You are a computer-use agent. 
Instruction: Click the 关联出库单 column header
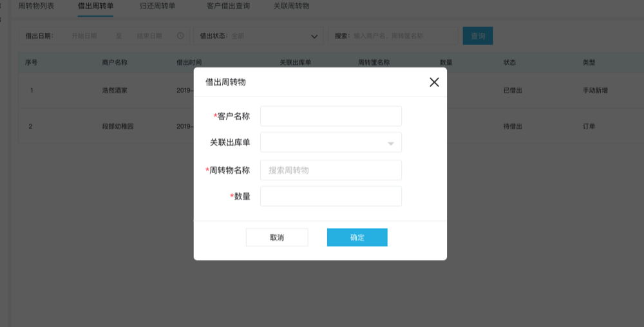point(296,62)
